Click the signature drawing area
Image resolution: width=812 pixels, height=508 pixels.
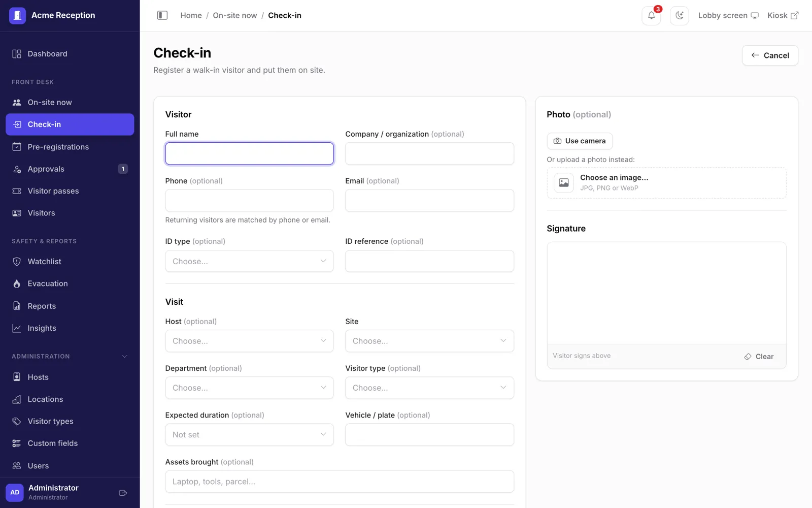[x=666, y=293]
